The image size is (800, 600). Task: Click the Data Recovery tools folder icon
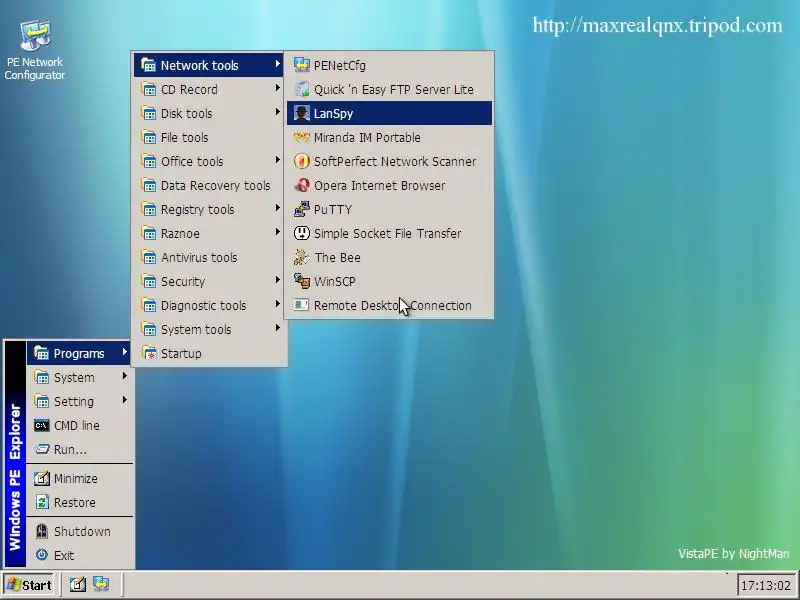[x=149, y=185]
